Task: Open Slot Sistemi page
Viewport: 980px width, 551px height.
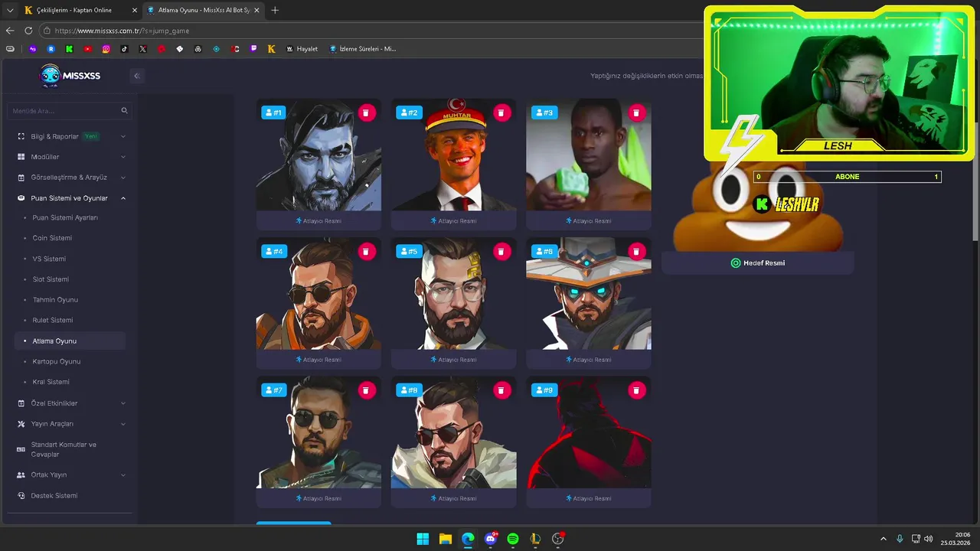Action: click(51, 279)
